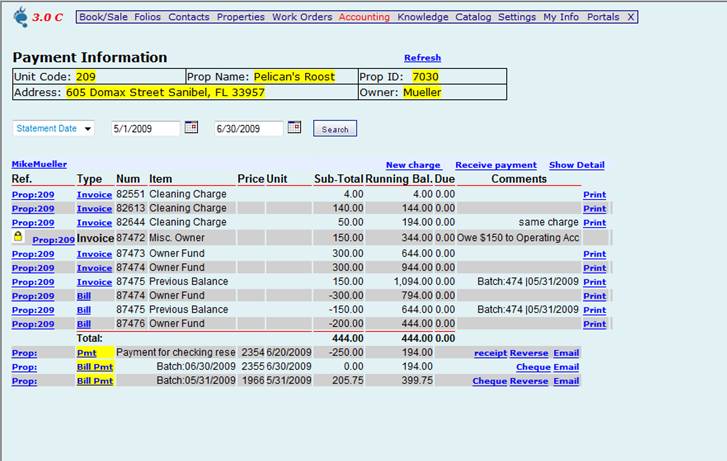Open Bill Pmt link for Batch:06/30/2009
The height and width of the screenshot is (461, 727).
click(95, 367)
